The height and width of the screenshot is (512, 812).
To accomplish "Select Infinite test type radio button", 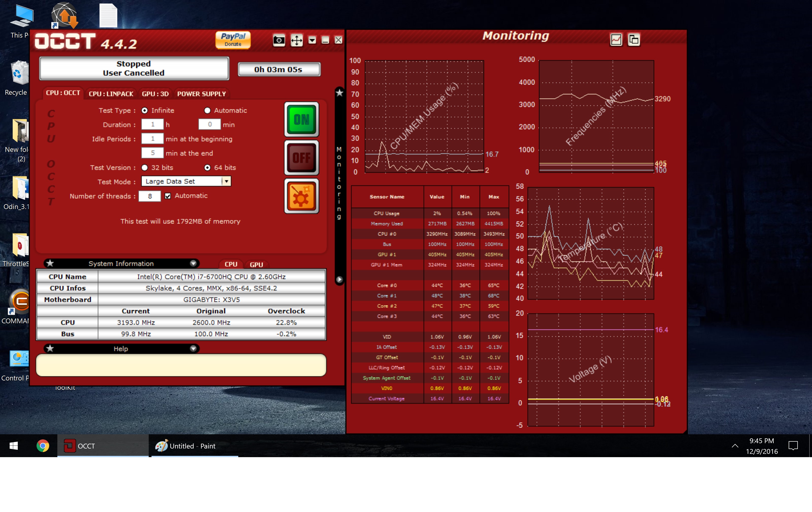I will click(145, 111).
